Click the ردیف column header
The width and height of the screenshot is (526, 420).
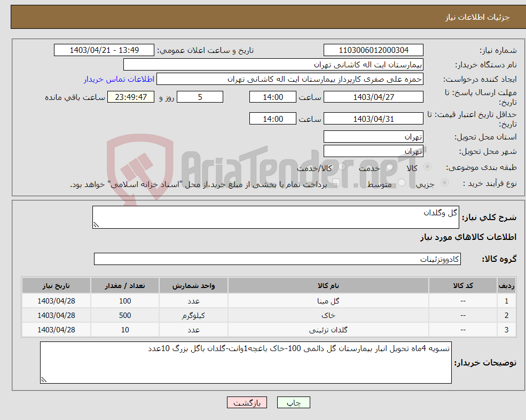tap(506, 285)
